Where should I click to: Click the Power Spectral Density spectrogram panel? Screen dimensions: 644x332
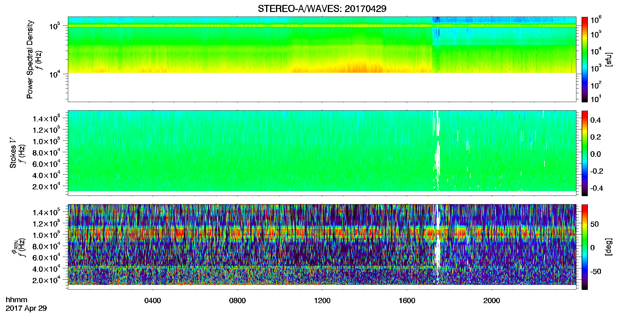tap(322, 59)
